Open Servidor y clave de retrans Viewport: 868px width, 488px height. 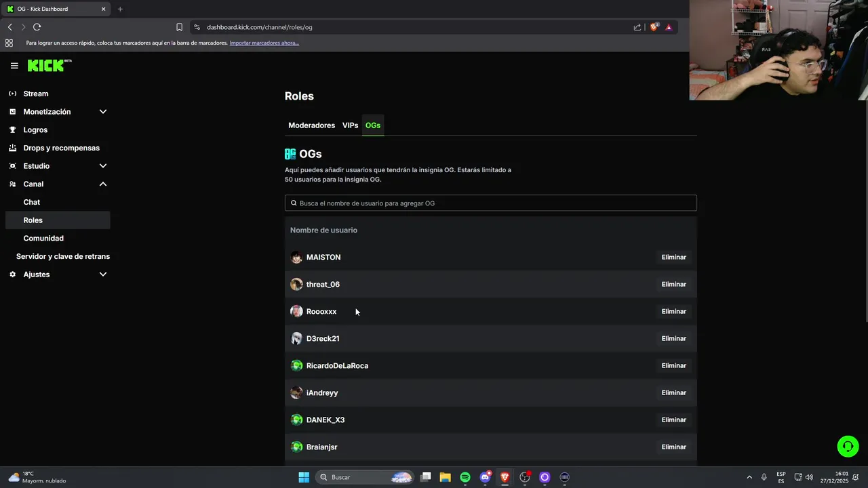63,256
